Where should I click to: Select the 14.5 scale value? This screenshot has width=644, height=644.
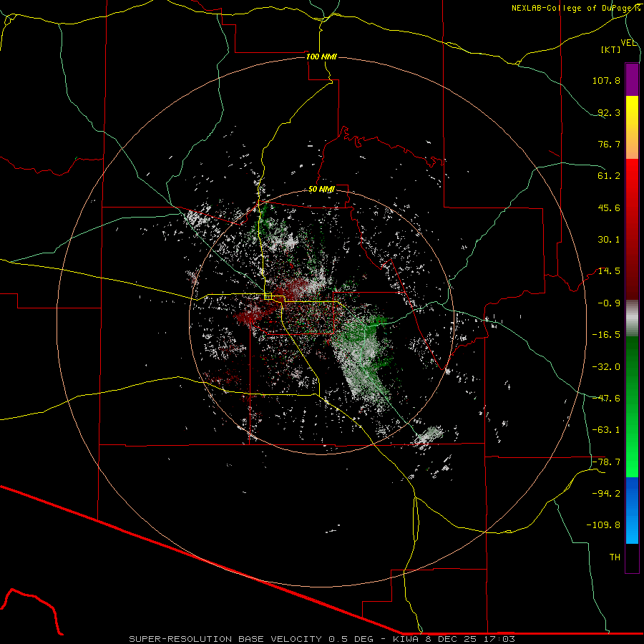pyautogui.click(x=609, y=271)
